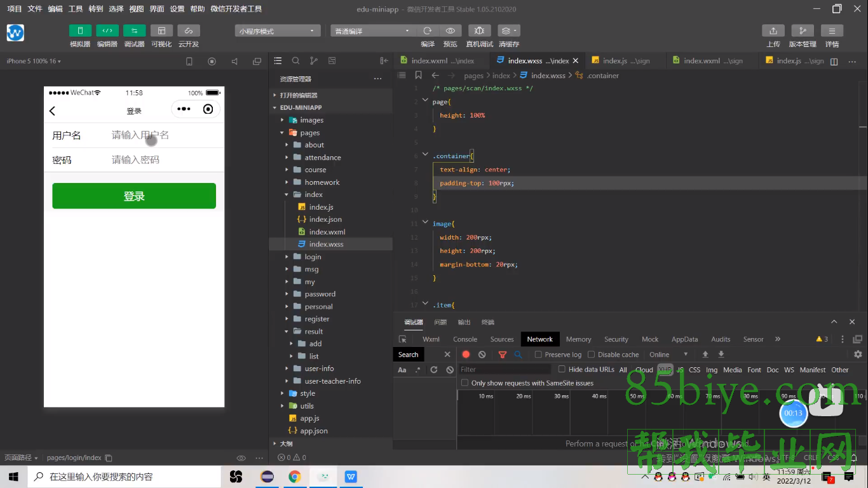
Task: Select the index.wxml index editor tab
Action: click(442, 61)
